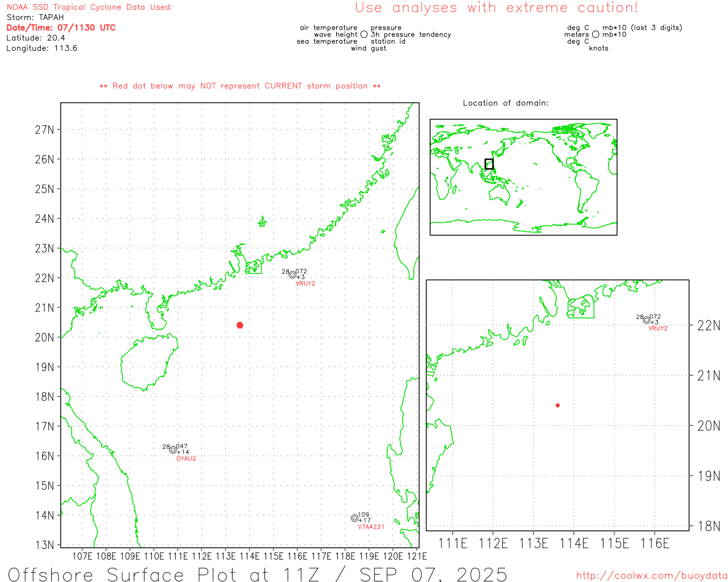The width and height of the screenshot is (728, 582).
Task: Click the '20N' latitude label on main map
Action: (45, 338)
